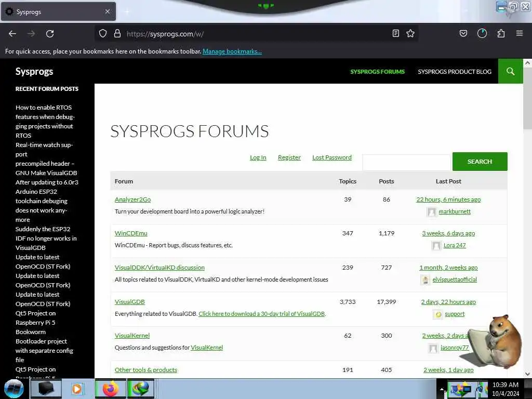The width and height of the screenshot is (532, 399).
Task: Click the page vertical scrollbar thumb
Action: (527, 98)
